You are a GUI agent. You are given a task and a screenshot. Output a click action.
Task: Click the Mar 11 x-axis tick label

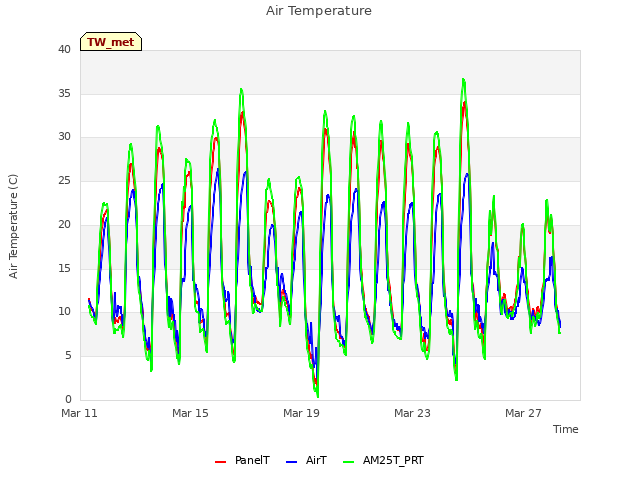(79, 413)
